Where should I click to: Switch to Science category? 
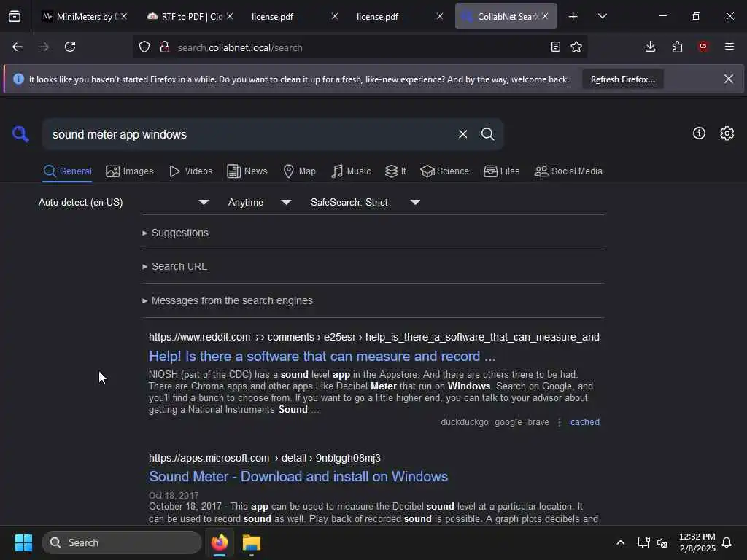point(444,171)
